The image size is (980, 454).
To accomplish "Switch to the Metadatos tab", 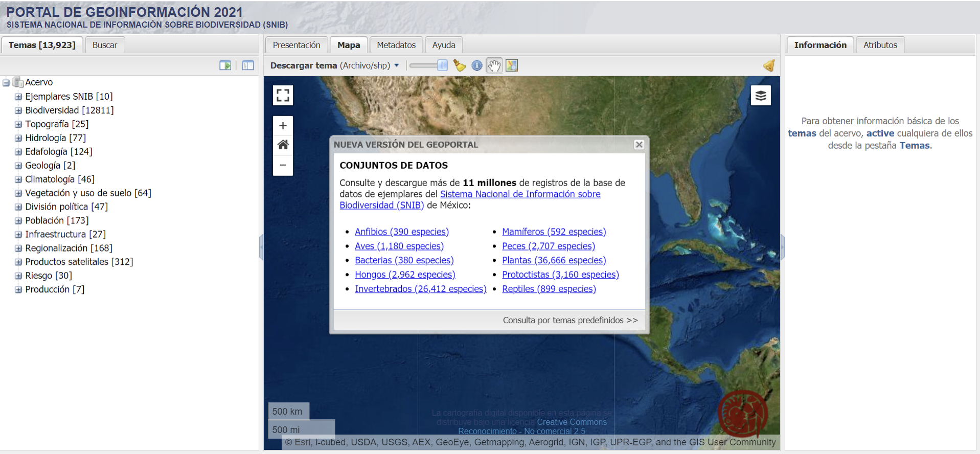I will [x=396, y=45].
